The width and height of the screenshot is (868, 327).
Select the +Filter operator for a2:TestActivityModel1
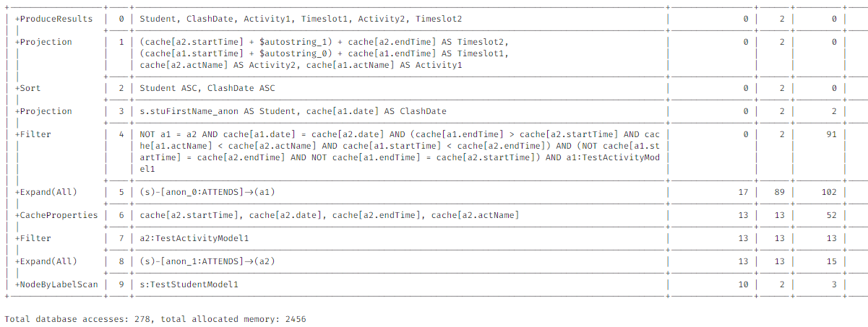33,238
